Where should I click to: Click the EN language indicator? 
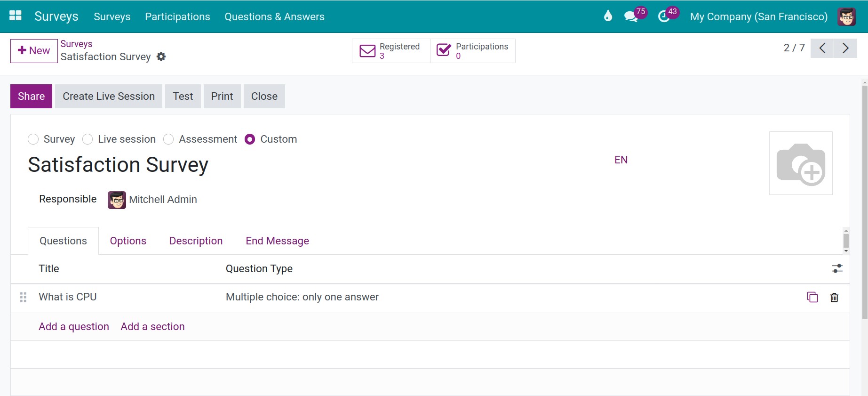click(621, 160)
